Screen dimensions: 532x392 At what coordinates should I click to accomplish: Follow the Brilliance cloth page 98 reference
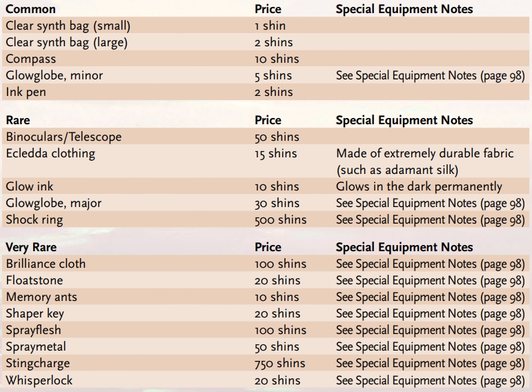tap(430, 264)
